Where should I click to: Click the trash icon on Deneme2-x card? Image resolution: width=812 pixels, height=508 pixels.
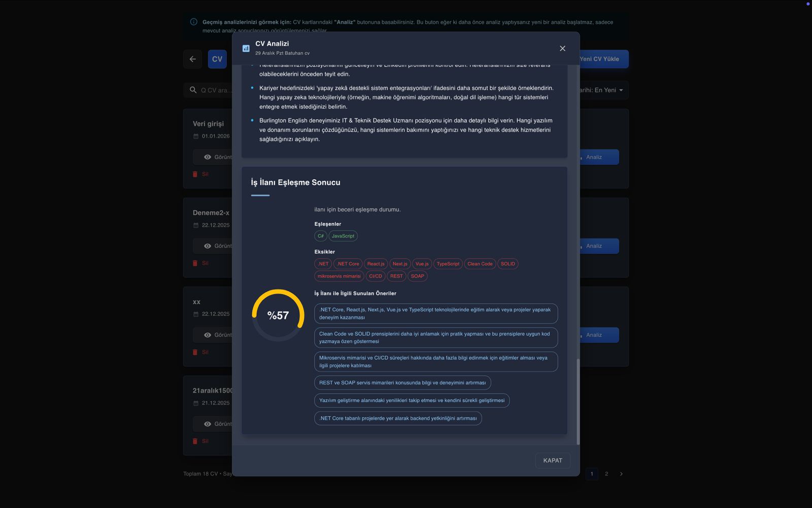[x=195, y=263]
